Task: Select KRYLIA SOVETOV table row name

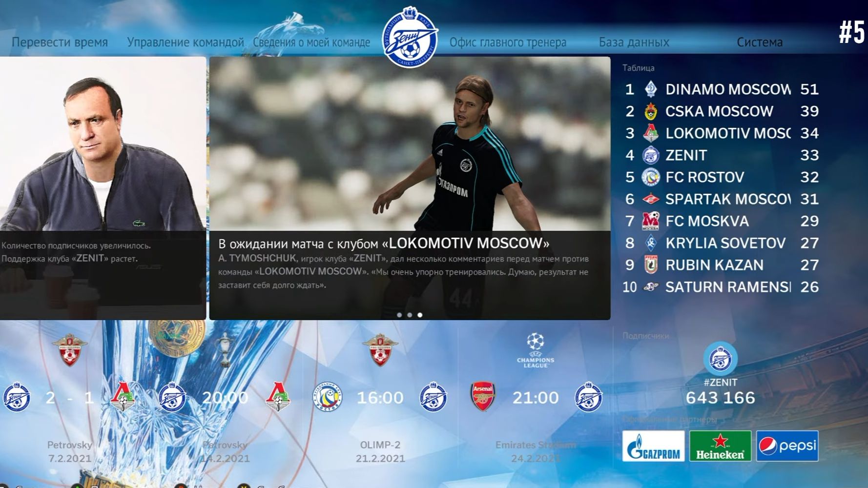Action: point(725,243)
